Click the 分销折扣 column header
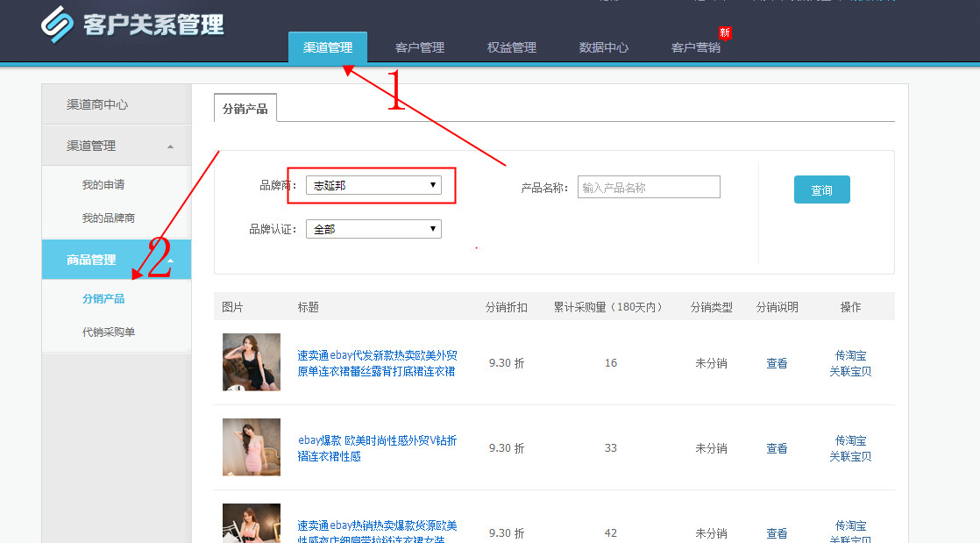 click(507, 307)
